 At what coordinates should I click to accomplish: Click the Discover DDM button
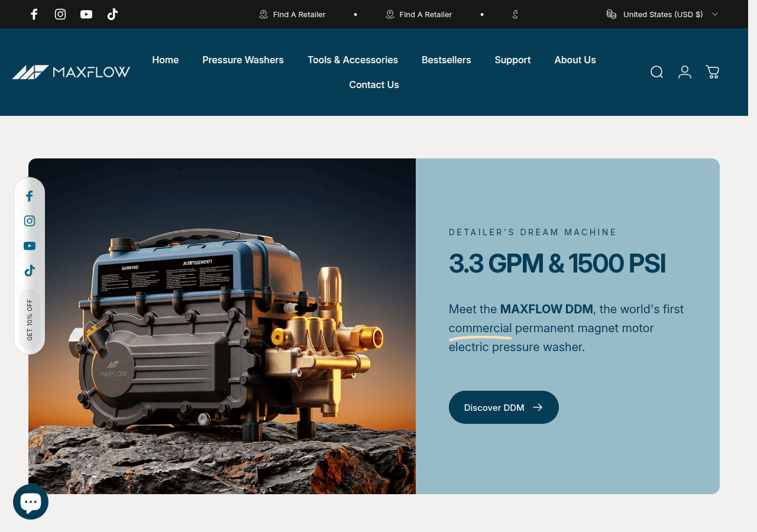coord(504,407)
